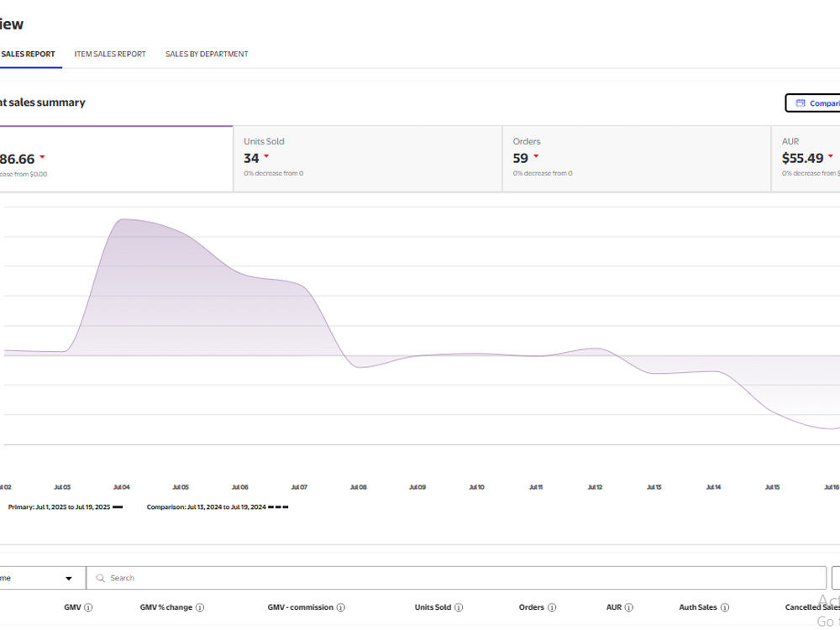Click info icon next to GMV % change
840x630 pixels.
[x=200, y=607]
